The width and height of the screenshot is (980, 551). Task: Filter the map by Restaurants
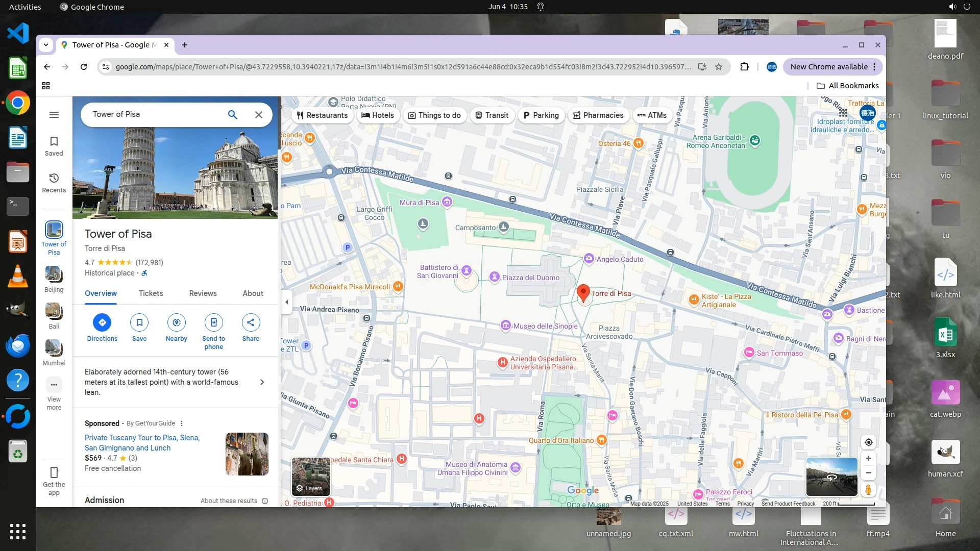(322, 115)
